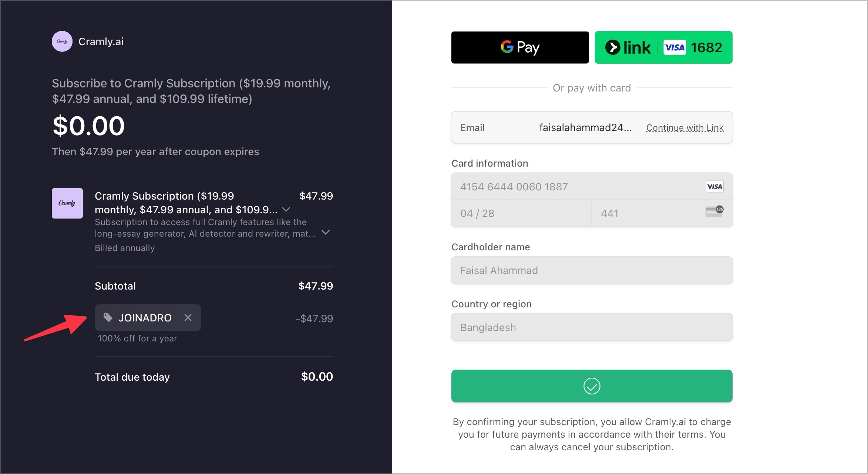The height and width of the screenshot is (474, 868).
Task: Remove the JOINADRO coupon with X
Action: coord(188,318)
